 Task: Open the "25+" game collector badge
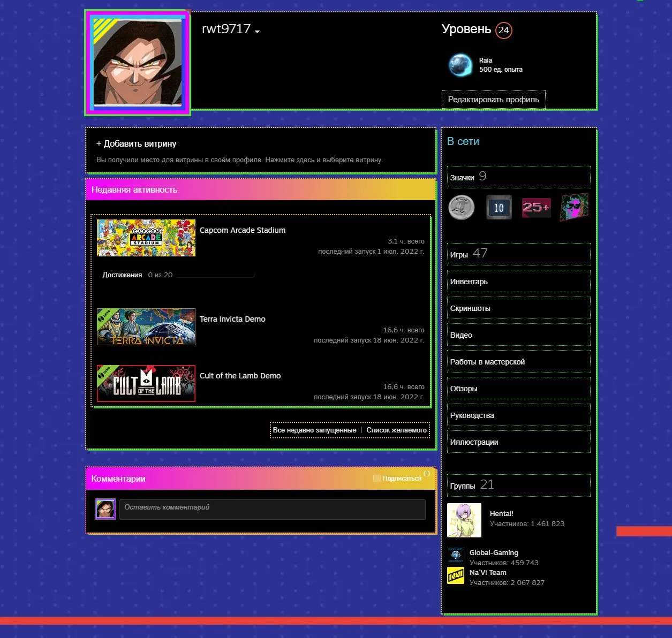point(536,208)
